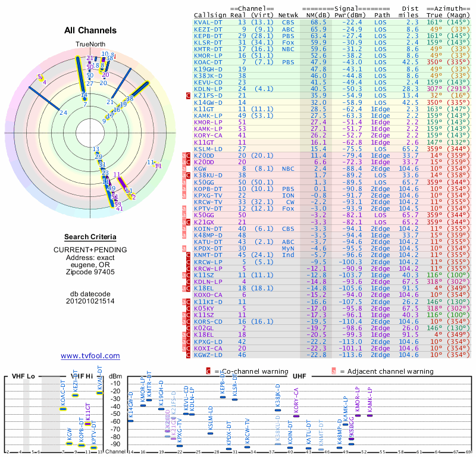Click the All Channels radar title
Screen dimensions: 476x457
(x=90, y=30)
